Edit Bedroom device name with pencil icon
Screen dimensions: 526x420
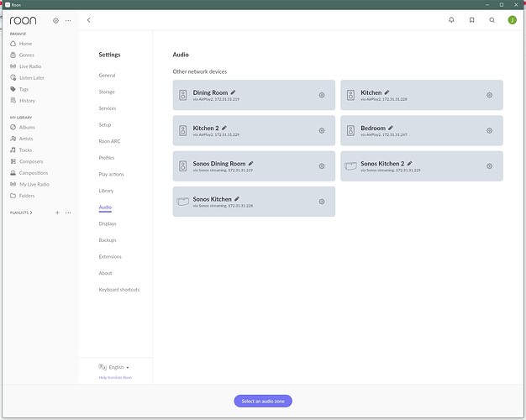tap(392, 128)
